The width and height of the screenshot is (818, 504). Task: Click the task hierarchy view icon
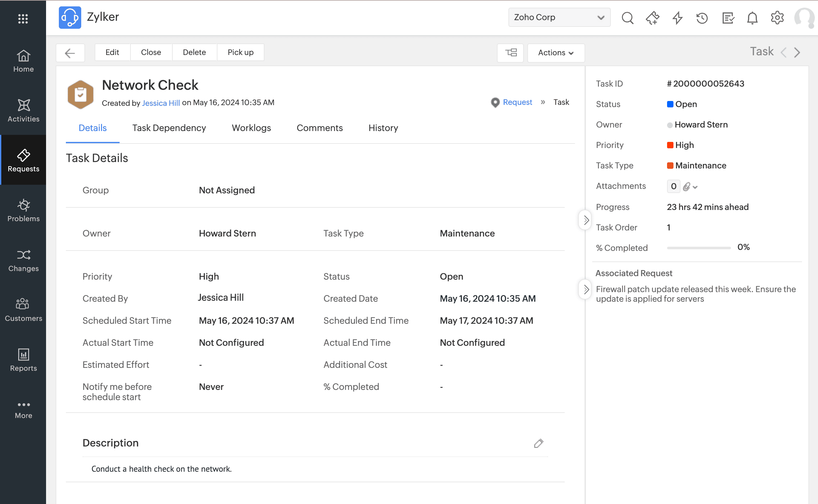(511, 53)
